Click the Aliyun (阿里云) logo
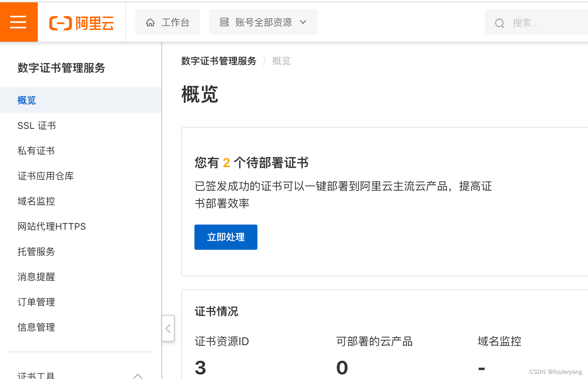 pos(81,23)
